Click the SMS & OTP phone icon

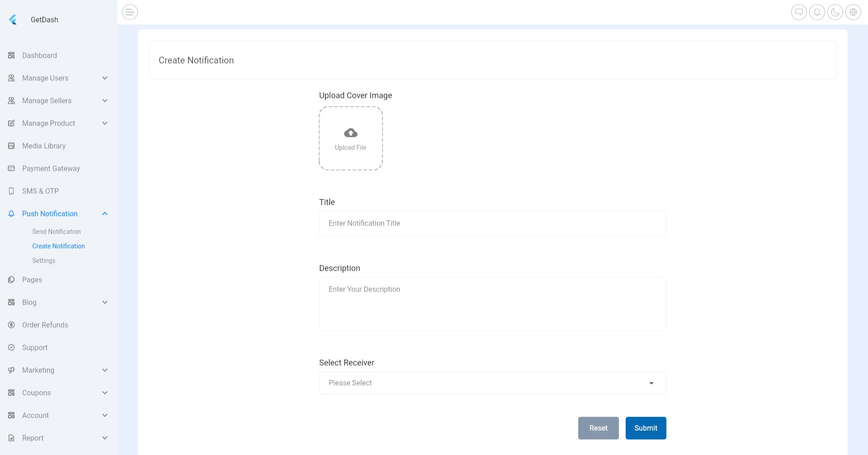[x=11, y=191]
